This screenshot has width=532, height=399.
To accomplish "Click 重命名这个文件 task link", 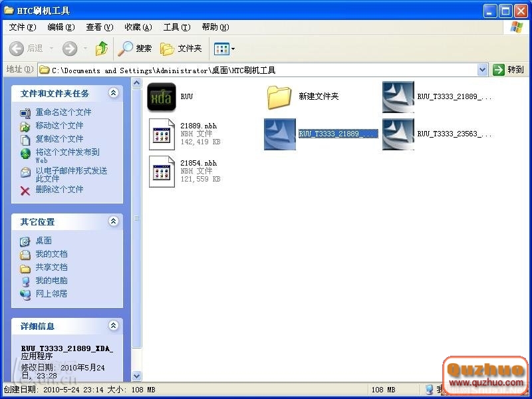I will click(x=63, y=112).
